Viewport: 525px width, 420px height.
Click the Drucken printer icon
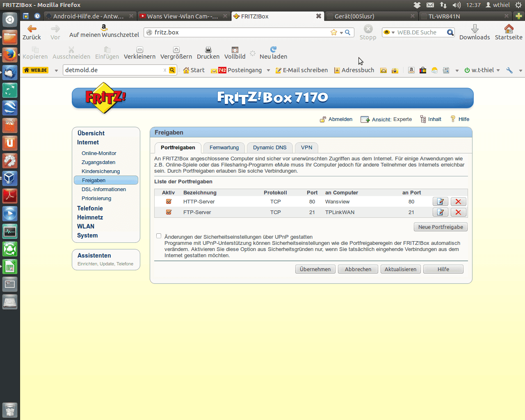coord(208,50)
